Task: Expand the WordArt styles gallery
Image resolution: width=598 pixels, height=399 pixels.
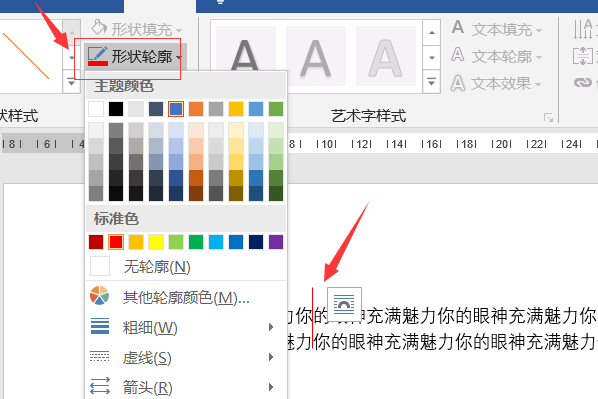Action: pos(431,82)
